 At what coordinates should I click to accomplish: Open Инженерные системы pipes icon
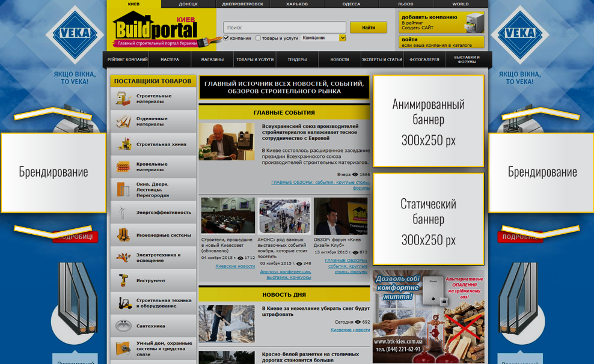(123, 235)
